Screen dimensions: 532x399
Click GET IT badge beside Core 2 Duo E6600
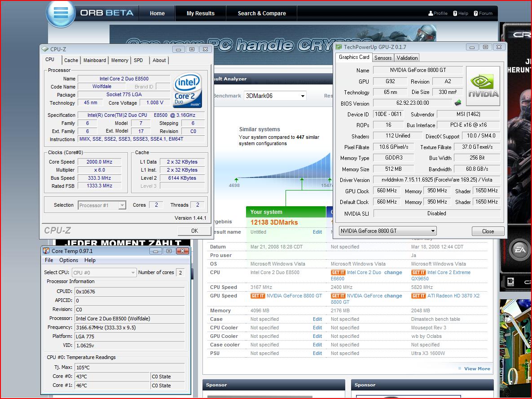(x=338, y=272)
